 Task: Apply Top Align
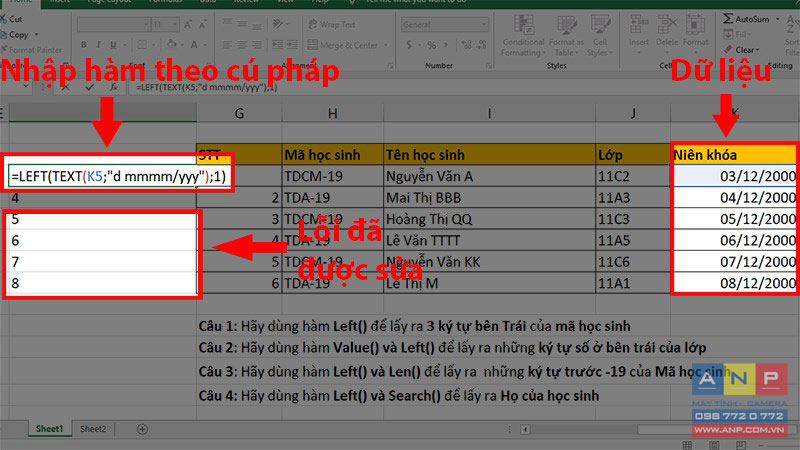click(x=227, y=23)
